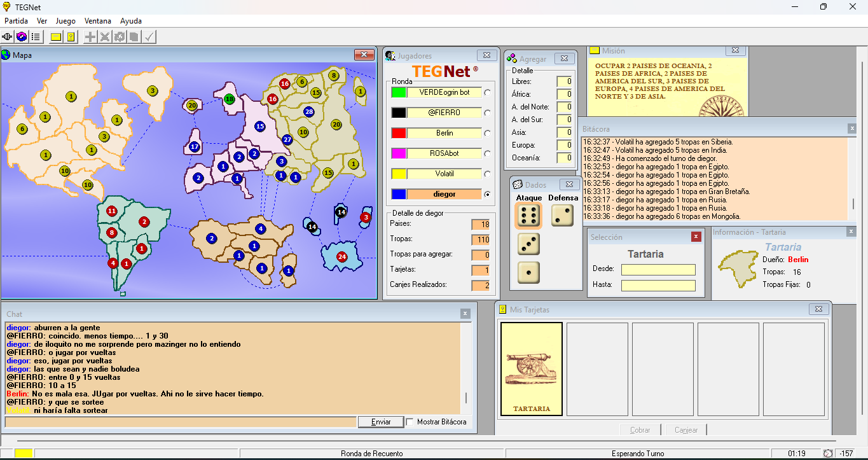Click the two-pip defense die

562,216
